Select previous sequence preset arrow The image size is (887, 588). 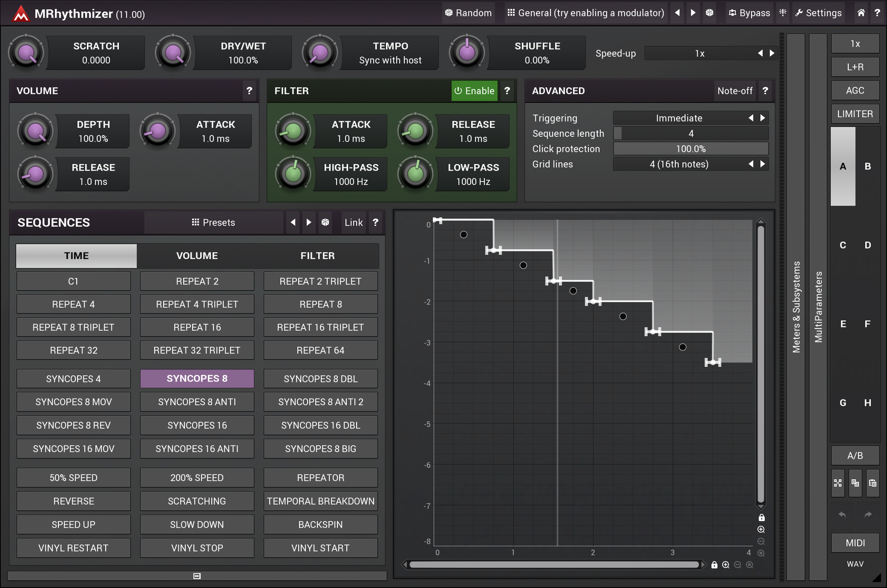[x=293, y=222]
